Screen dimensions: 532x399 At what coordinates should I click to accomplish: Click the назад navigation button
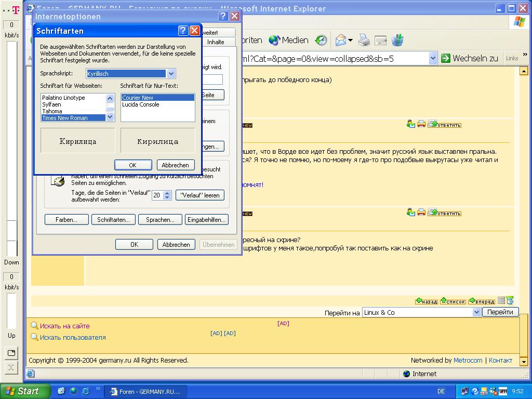point(427,301)
